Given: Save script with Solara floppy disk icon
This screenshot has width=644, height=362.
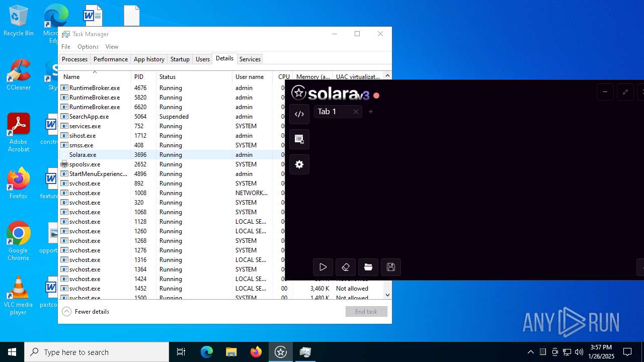Looking at the screenshot, I should click(391, 267).
